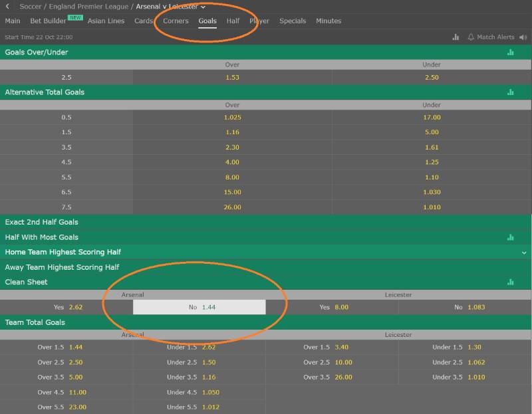Click the Match Alerts bell icon

[x=471, y=37]
